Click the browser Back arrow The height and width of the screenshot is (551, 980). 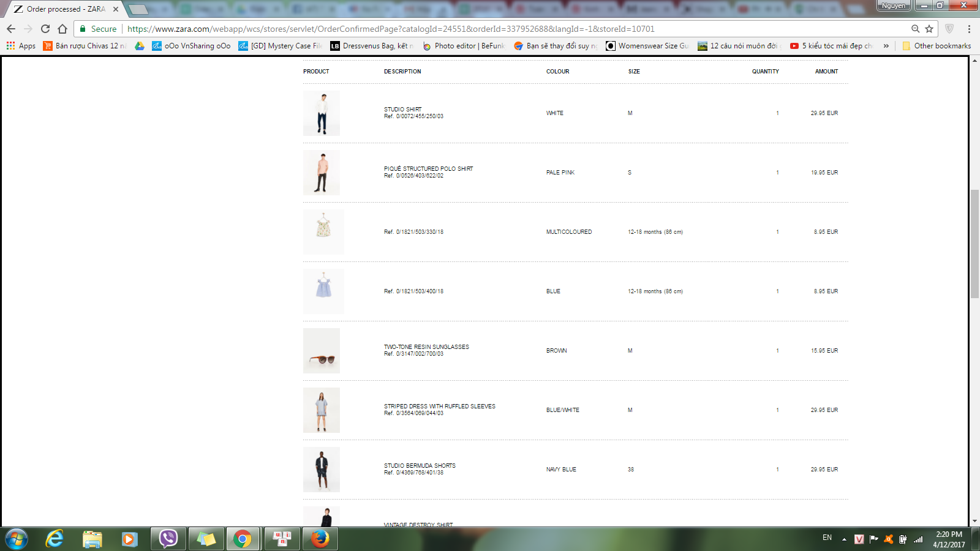pos(11,29)
